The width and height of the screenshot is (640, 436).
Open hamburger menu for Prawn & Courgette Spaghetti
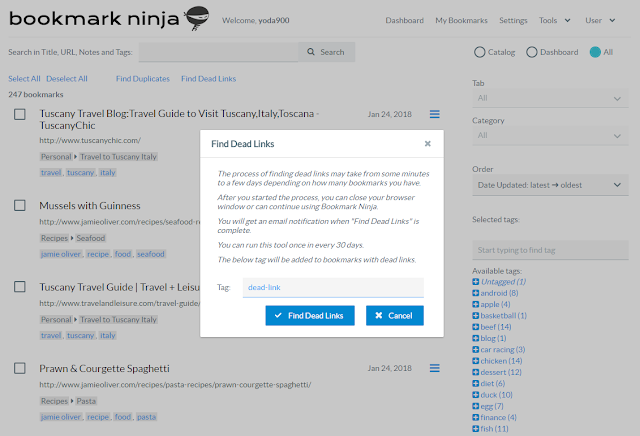[x=435, y=368]
